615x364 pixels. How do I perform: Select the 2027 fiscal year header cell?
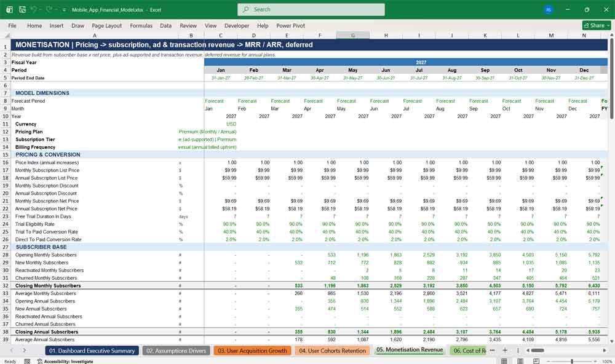click(x=405, y=62)
